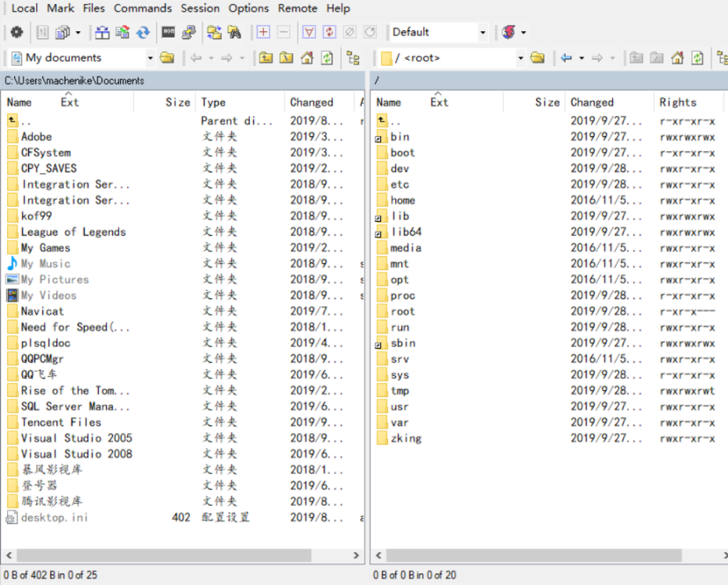Open the Options menu

[x=248, y=9]
